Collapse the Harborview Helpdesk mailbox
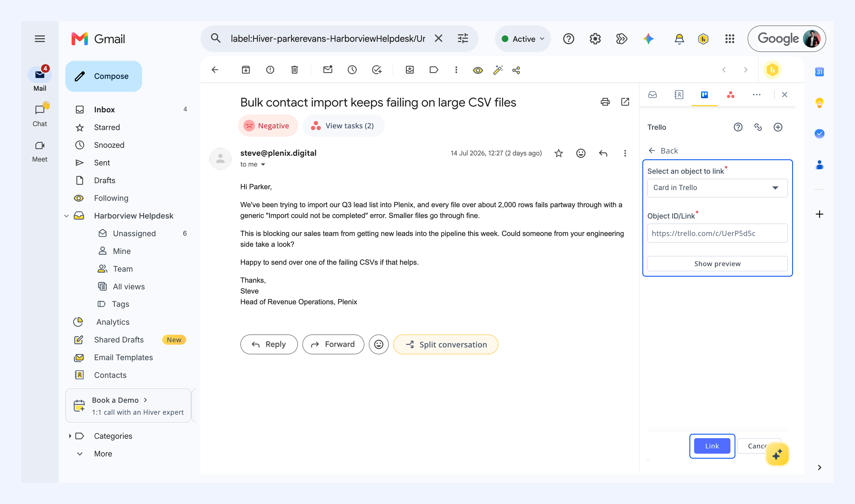Viewport: 855px width, 504px height. click(x=67, y=216)
